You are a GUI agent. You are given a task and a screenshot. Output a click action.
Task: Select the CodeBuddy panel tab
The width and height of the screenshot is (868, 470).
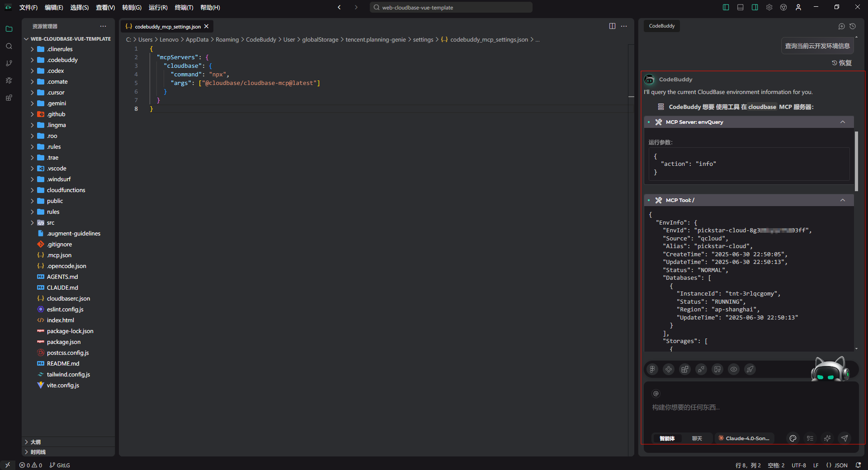point(662,26)
